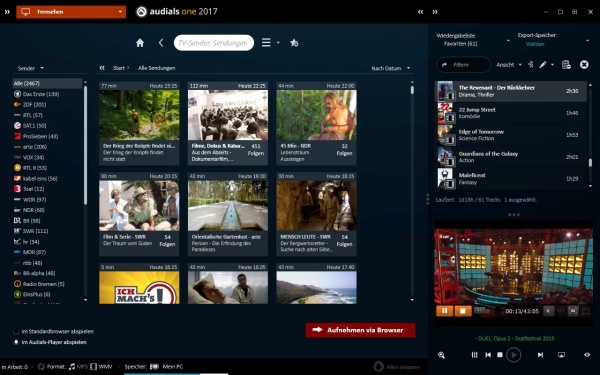Skip to next track
Screen dimensions: 600x375
pos(540,355)
